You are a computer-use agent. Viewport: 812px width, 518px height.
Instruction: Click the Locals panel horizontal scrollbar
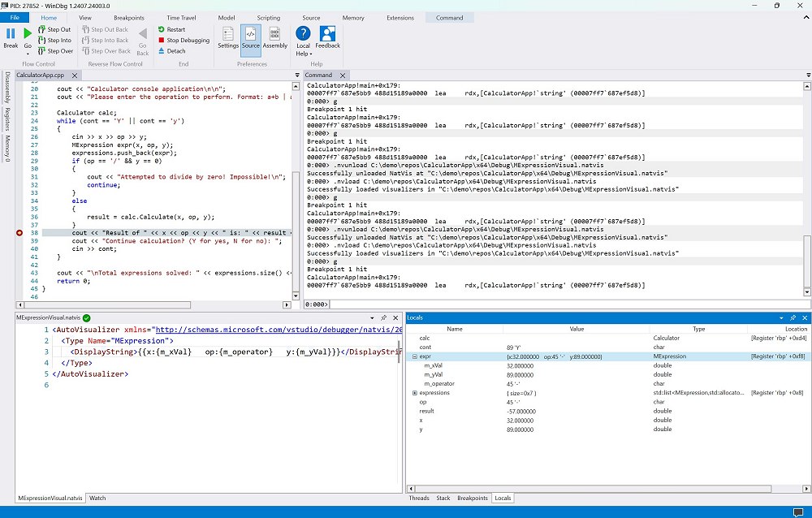pos(593,489)
